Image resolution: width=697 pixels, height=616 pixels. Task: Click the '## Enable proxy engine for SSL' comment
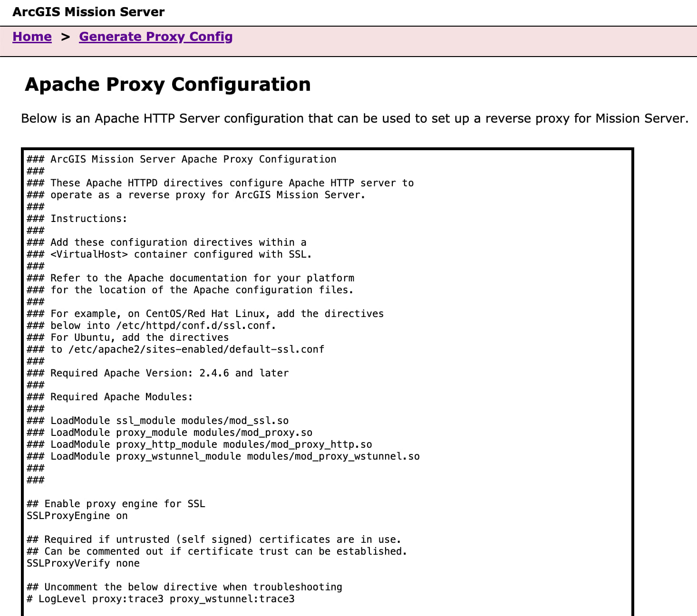click(x=116, y=504)
